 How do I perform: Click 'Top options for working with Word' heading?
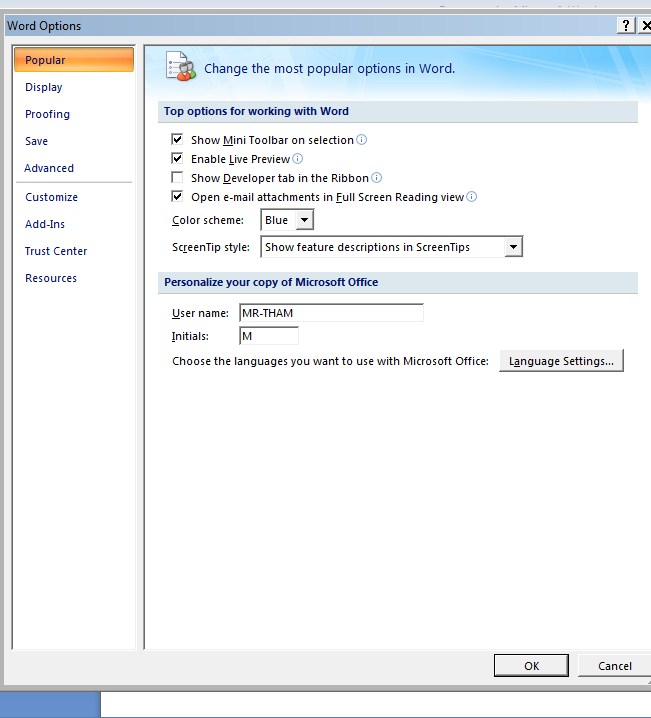256,111
